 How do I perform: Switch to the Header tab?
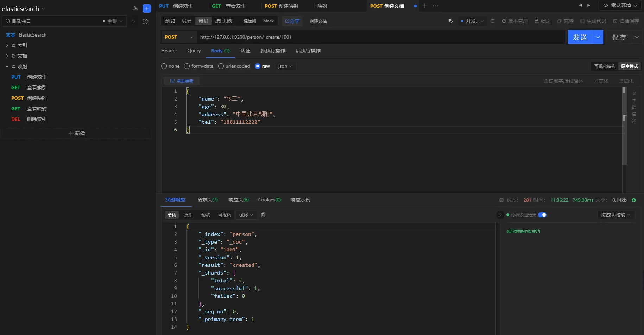click(x=169, y=51)
